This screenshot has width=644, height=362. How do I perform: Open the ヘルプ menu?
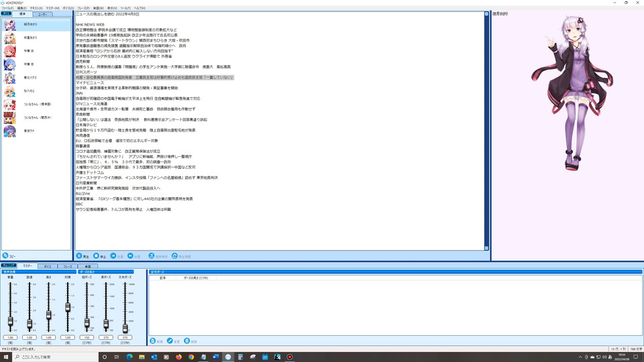point(140,8)
